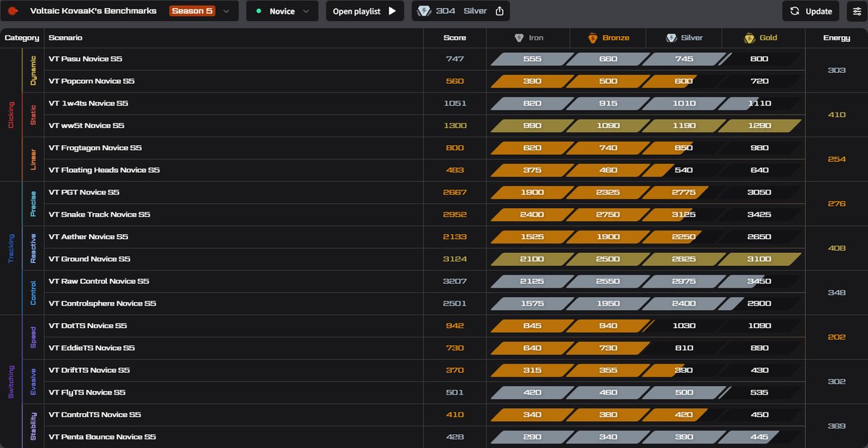Click the 369 energy value for Stability
Viewport: 868px width, 448px height.
(836, 426)
